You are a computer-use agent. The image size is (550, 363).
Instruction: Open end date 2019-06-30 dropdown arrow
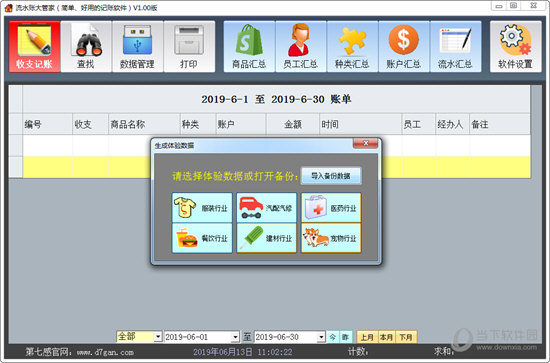click(321, 337)
